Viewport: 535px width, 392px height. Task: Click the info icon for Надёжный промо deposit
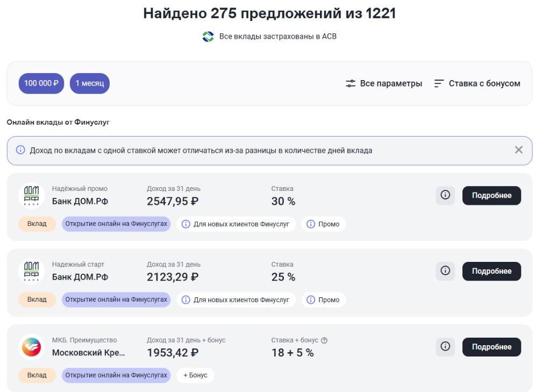click(x=445, y=196)
